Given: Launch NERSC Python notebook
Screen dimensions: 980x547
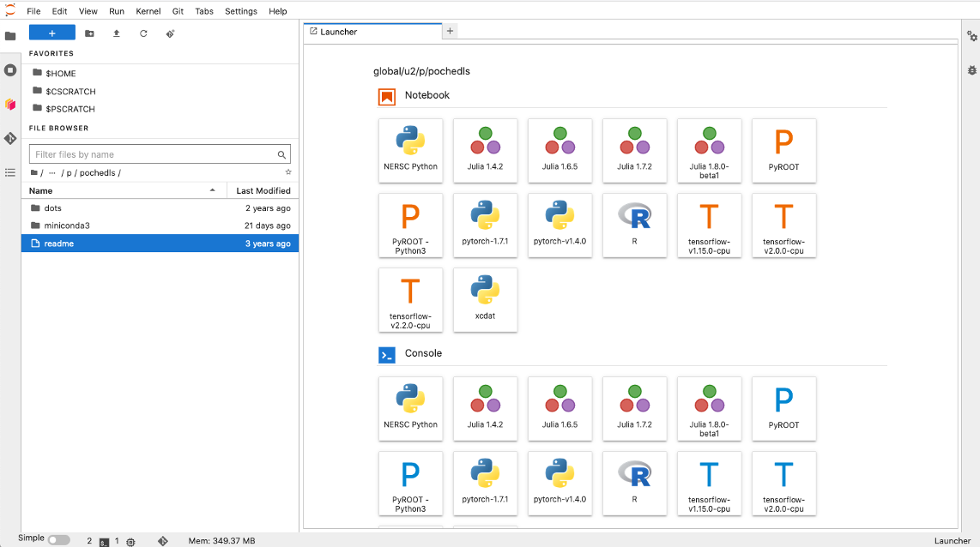Looking at the screenshot, I should click(x=411, y=151).
